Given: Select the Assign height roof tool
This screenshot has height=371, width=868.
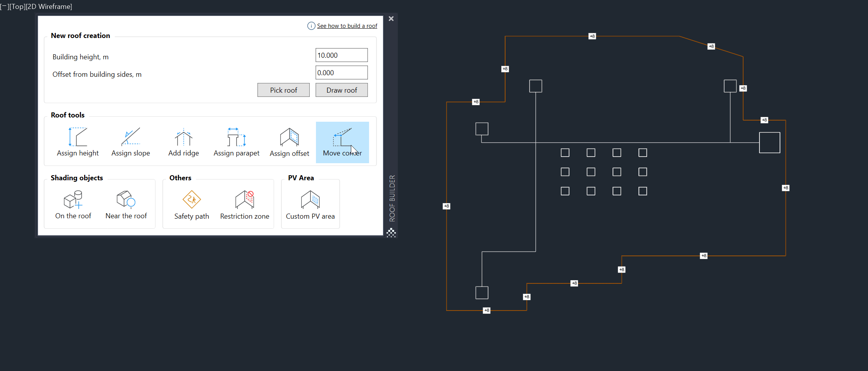Looking at the screenshot, I should pos(78,142).
